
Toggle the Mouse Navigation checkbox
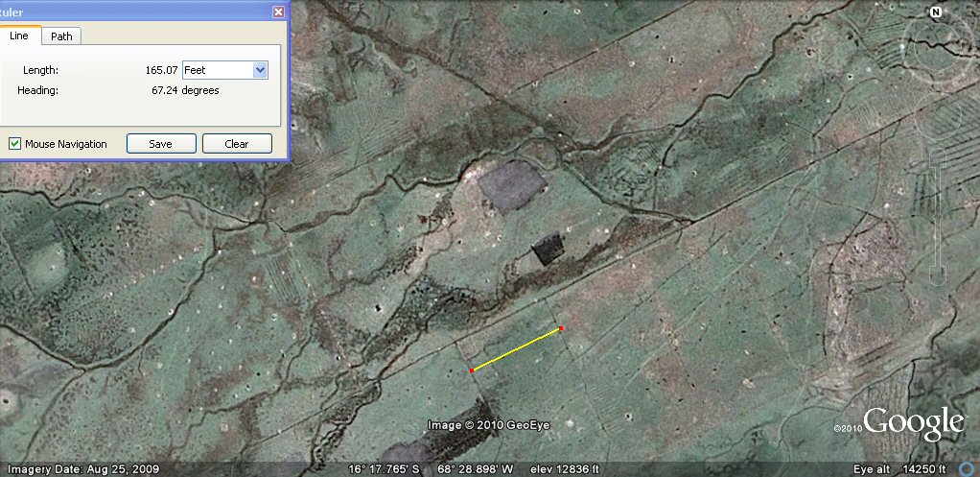coord(15,144)
